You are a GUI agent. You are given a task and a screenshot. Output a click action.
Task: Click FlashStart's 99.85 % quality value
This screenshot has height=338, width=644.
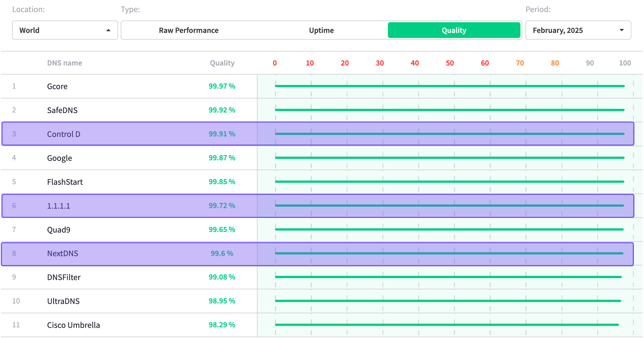click(x=222, y=182)
